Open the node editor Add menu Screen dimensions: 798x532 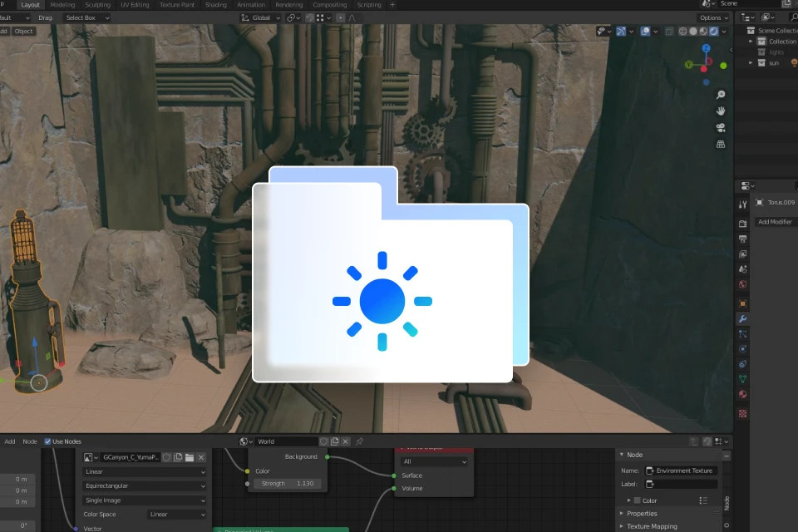click(10, 441)
